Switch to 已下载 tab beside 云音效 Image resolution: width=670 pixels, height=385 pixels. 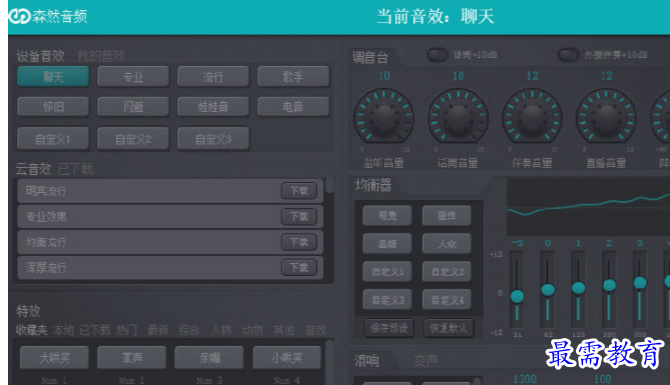point(76,169)
